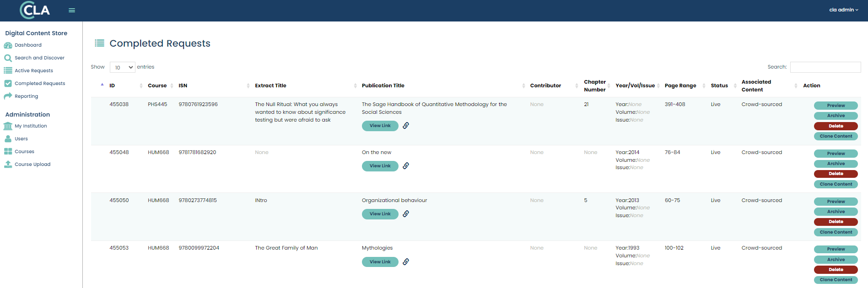The height and width of the screenshot is (288, 868).
Task: Click the Dashboard gauge icon in sidebar
Action: pyautogui.click(x=8, y=45)
